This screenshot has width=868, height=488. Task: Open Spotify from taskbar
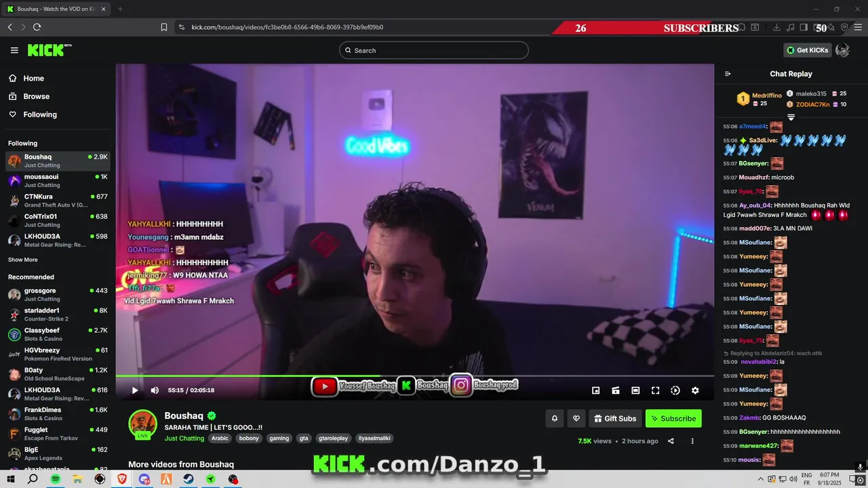tap(56, 479)
